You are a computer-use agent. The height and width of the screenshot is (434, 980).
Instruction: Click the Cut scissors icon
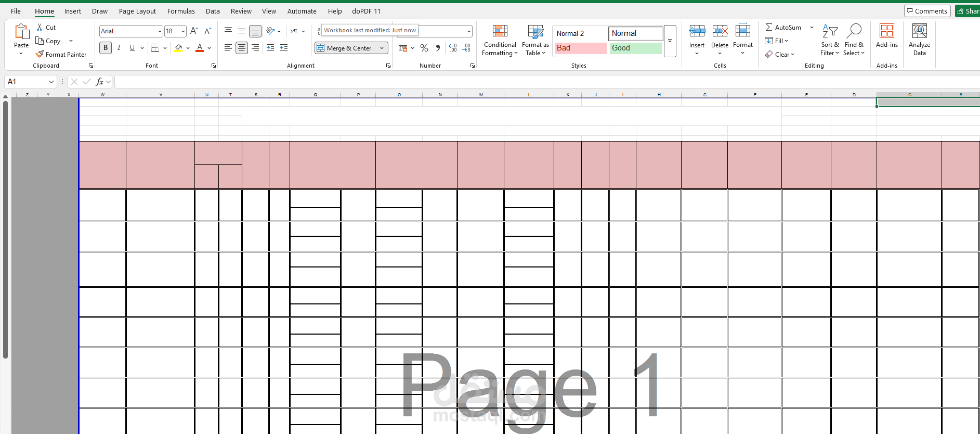click(x=40, y=27)
